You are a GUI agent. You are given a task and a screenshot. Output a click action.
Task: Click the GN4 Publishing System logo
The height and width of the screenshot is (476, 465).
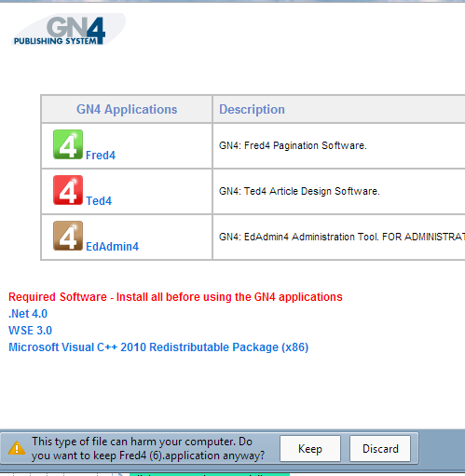(x=68, y=30)
